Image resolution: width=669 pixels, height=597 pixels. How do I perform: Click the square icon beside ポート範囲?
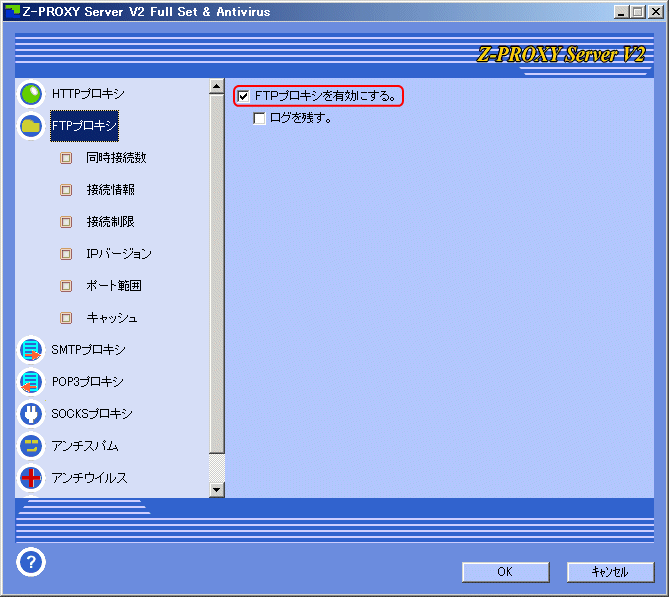point(66,286)
